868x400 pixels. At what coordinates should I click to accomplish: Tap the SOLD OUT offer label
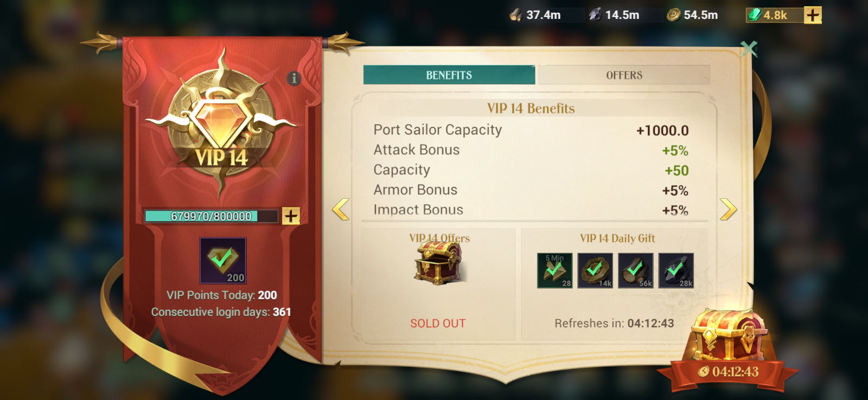point(438,324)
